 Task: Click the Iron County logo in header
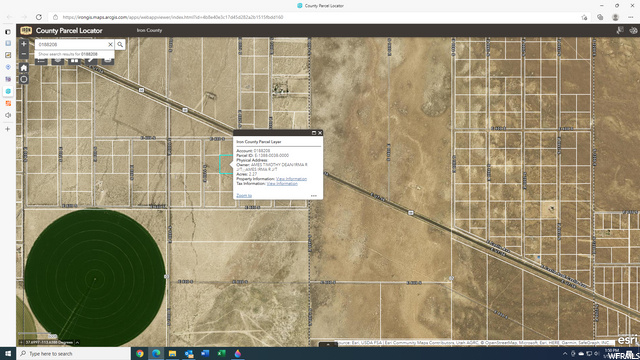[x=26, y=30]
